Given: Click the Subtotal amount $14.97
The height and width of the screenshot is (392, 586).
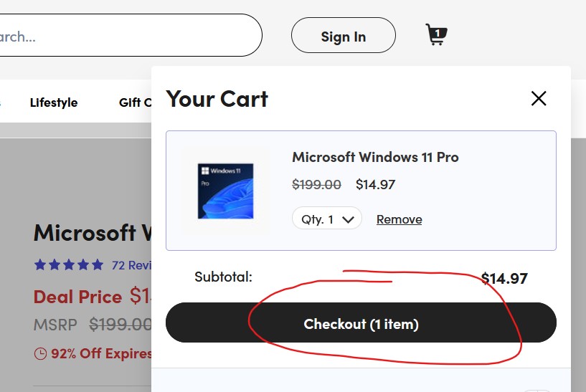Looking at the screenshot, I should click(504, 278).
